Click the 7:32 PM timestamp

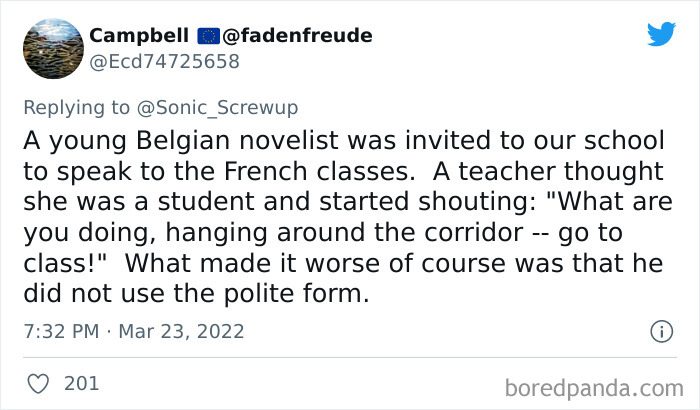61,331
